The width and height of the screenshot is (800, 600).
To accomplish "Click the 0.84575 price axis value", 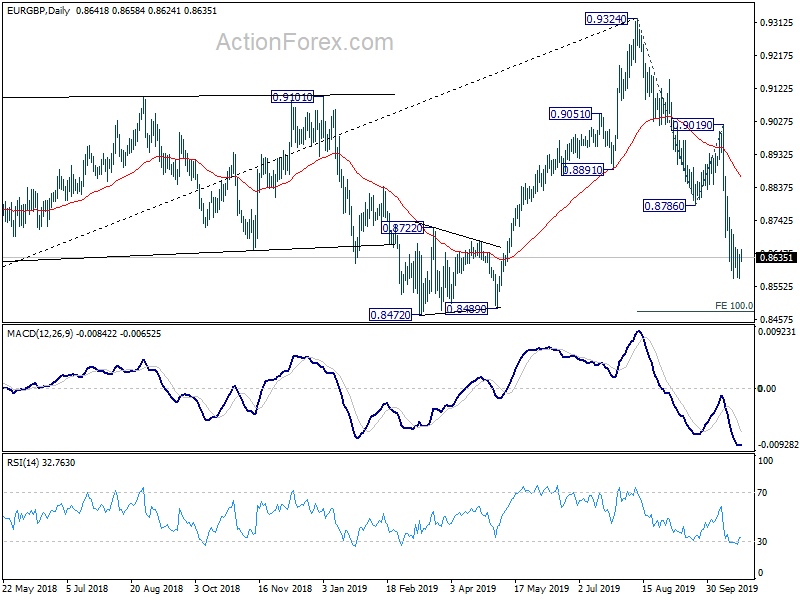I will point(777,319).
